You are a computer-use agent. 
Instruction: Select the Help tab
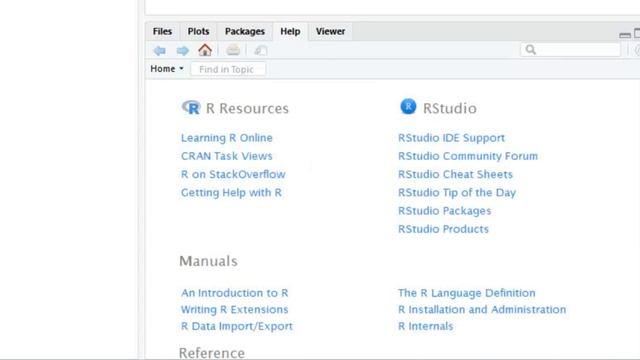pyautogui.click(x=290, y=31)
